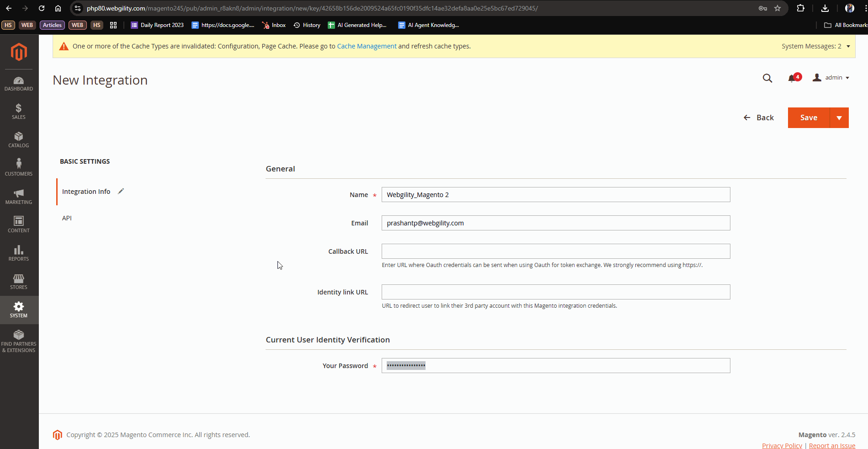868x449 pixels.
Task: Open the admin account dropdown
Action: [x=831, y=78]
